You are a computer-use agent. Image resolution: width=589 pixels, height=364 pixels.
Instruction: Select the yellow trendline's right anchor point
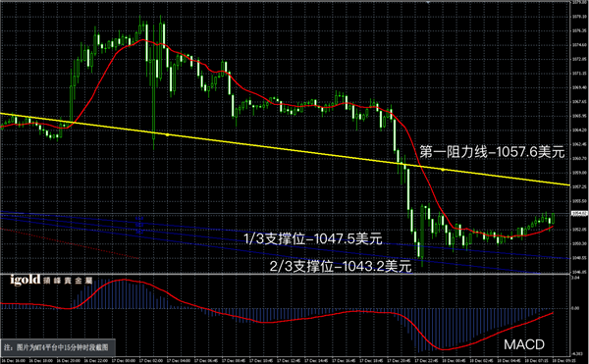point(443,170)
